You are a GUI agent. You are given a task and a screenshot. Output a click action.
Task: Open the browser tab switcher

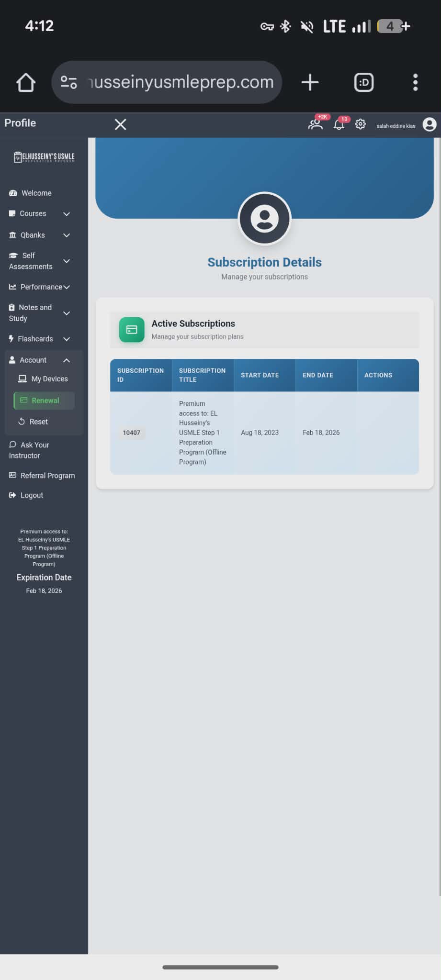click(364, 82)
